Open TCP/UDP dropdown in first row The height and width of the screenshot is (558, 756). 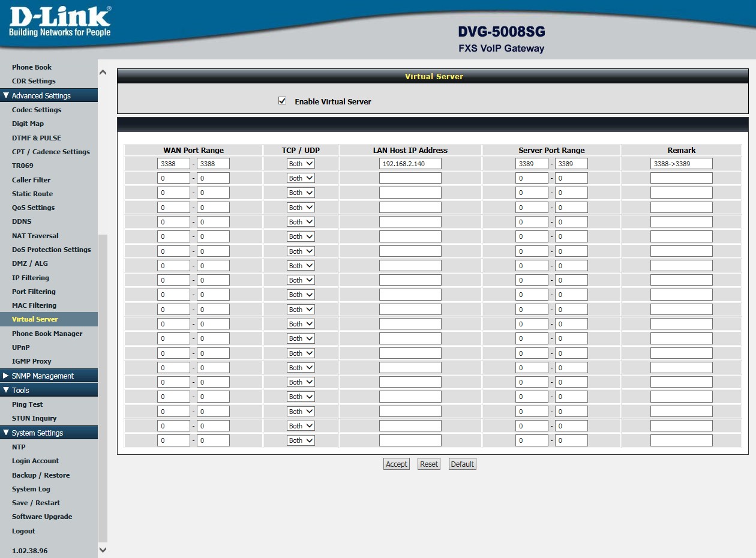pyautogui.click(x=301, y=163)
